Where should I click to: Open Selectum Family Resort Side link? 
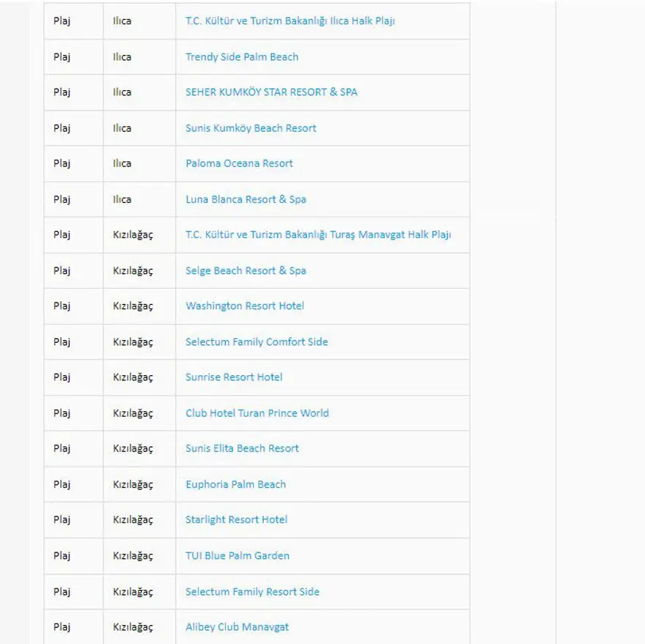252,591
